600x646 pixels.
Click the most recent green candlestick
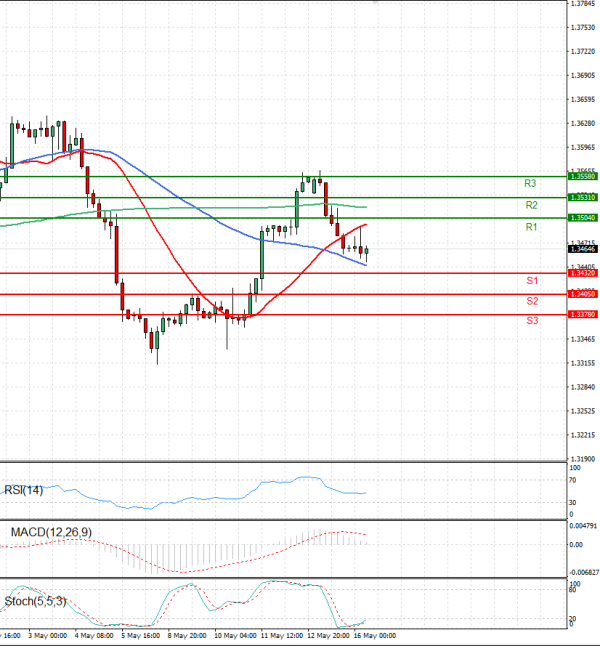[x=366, y=251]
